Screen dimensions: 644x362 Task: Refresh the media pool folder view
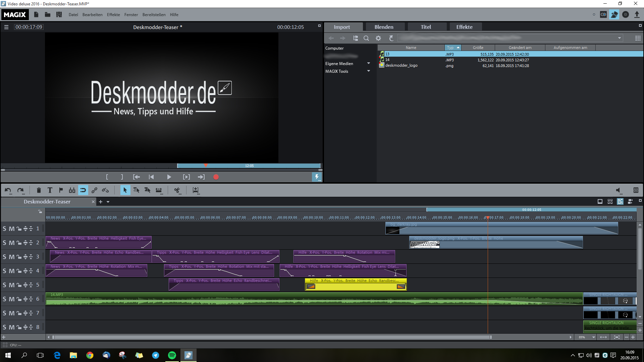click(x=391, y=38)
